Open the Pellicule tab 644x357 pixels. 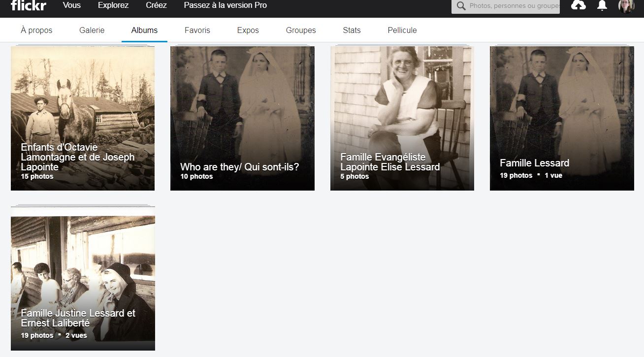click(402, 30)
